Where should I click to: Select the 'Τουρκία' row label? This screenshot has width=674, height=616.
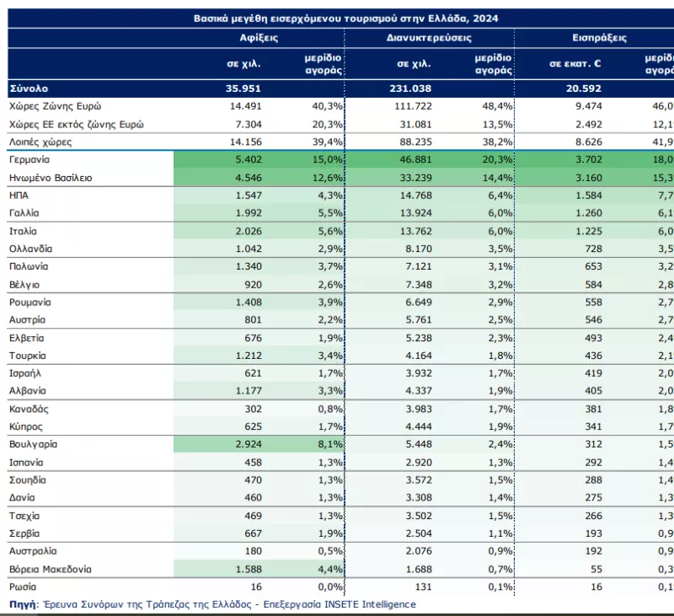coord(28,355)
